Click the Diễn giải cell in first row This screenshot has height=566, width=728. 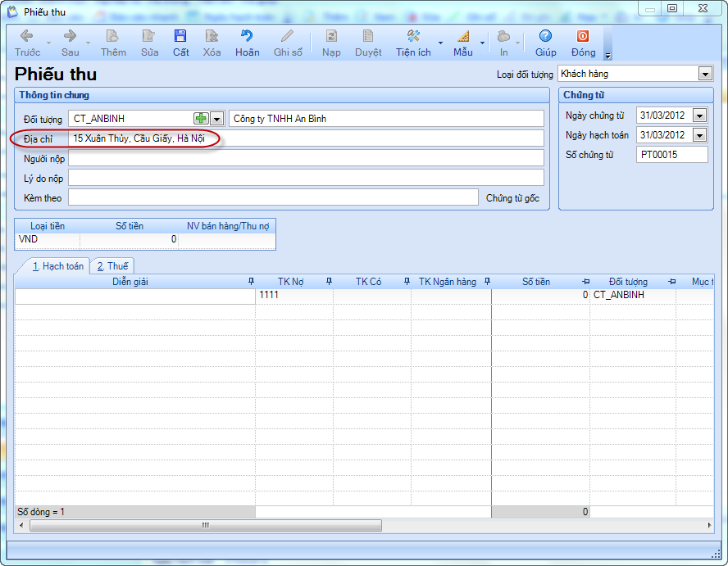coord(135,297)
